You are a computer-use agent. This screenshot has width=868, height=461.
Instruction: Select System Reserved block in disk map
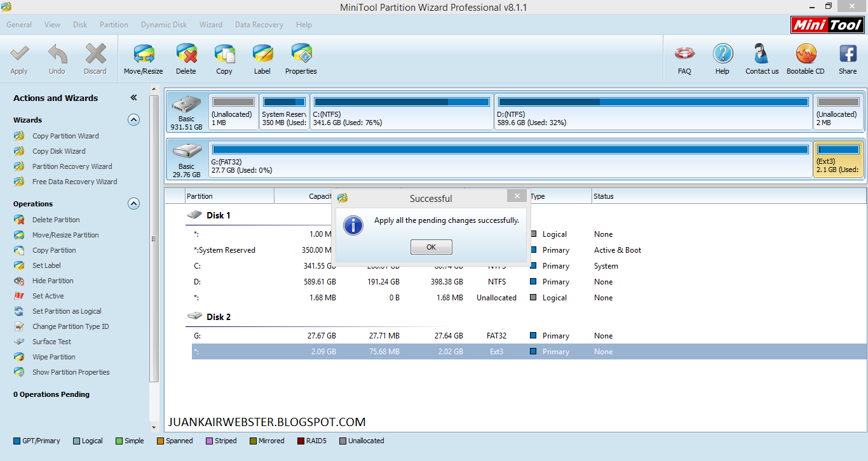284,112
